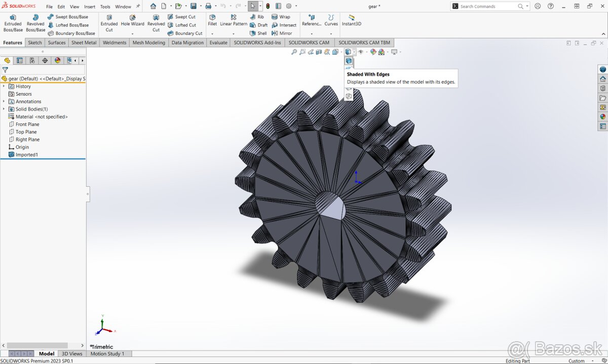Image resolution: width=608 pixels, height=364 pixels.
Task: Switch to the Evaluate tab
Action: pyautogui.click(x=218, y=43)
